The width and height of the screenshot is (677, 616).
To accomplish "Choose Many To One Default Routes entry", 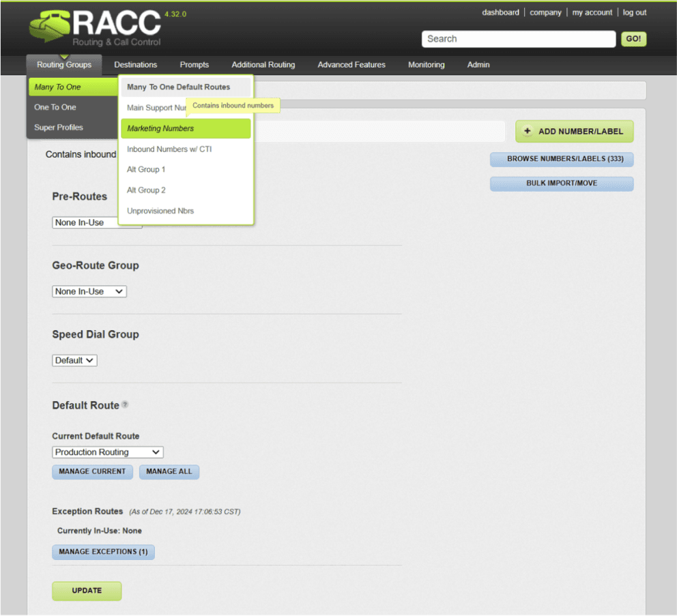I will (186, 87).
